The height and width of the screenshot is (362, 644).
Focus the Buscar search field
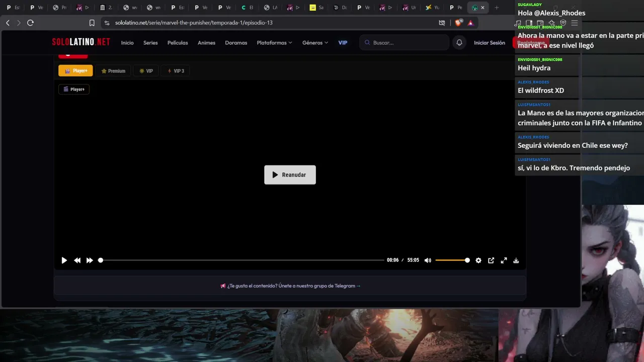(x=405, y=43)
